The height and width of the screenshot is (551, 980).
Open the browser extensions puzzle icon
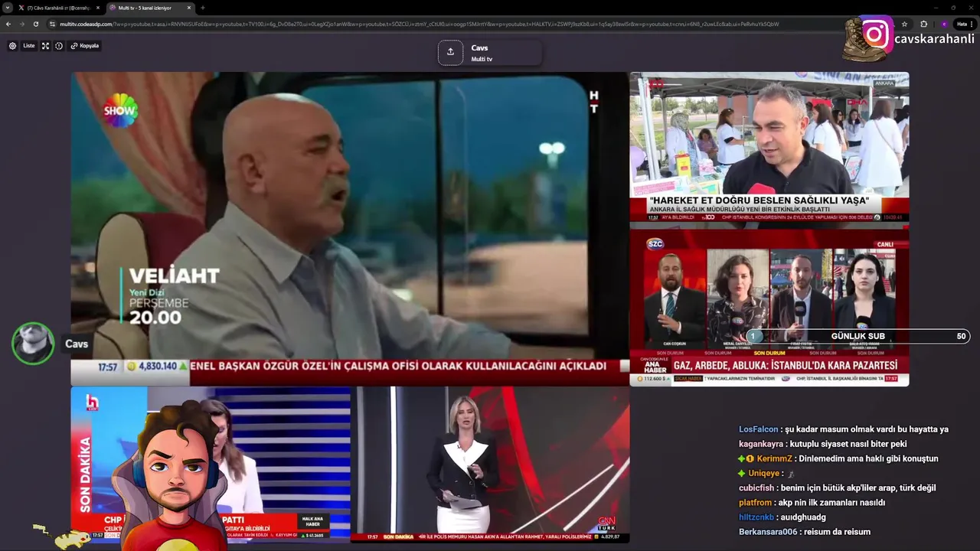(923, 24)
